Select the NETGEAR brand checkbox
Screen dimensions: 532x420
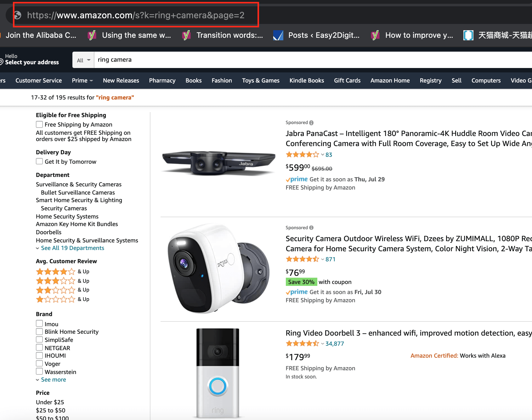(39, 347)
